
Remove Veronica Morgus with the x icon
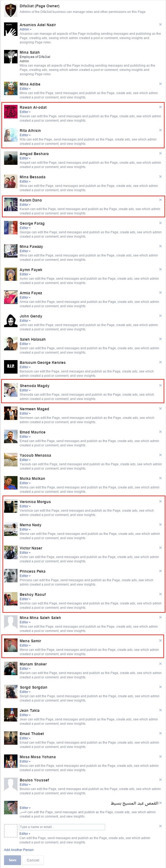160,501
